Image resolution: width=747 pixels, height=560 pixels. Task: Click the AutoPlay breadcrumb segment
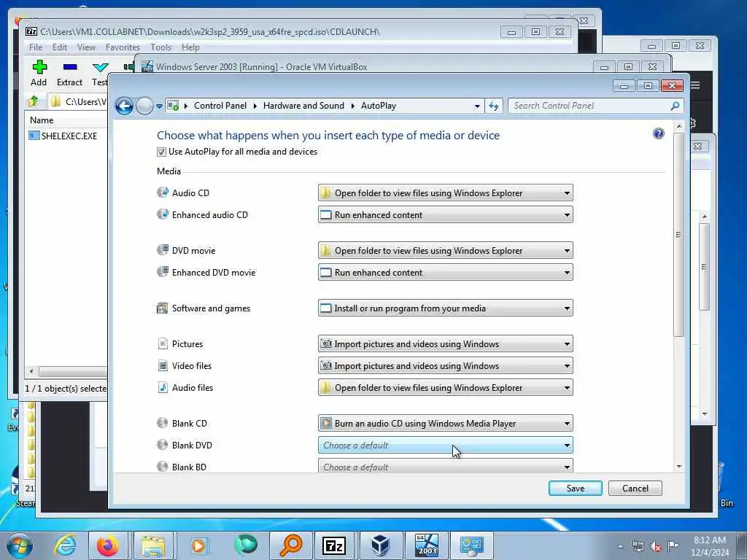379,106
